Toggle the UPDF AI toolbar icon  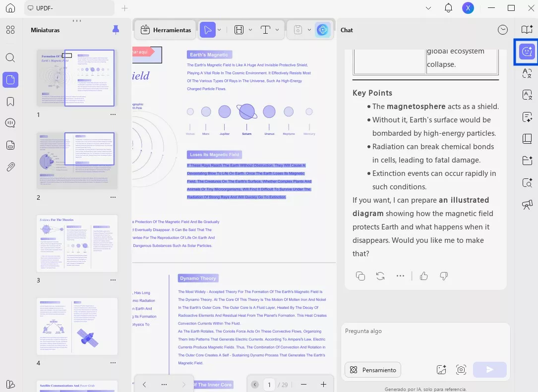point(322,30)
